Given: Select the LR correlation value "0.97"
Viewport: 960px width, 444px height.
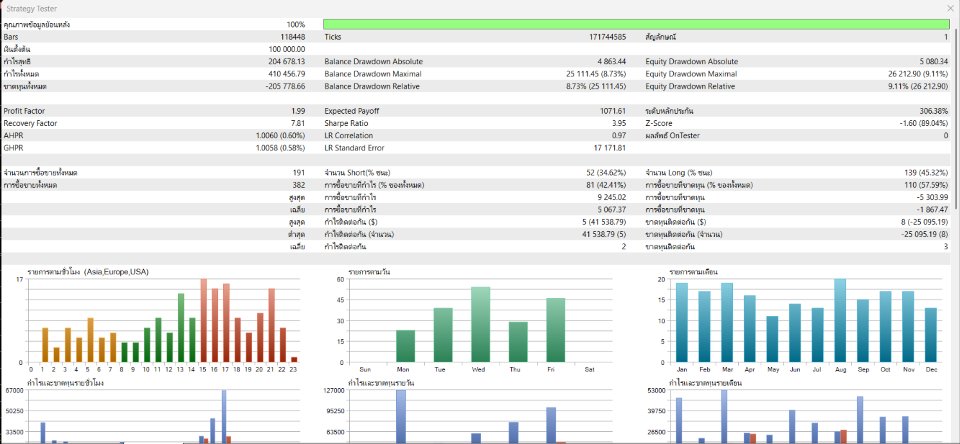Looking at the screenshot, I should (619, 135).
